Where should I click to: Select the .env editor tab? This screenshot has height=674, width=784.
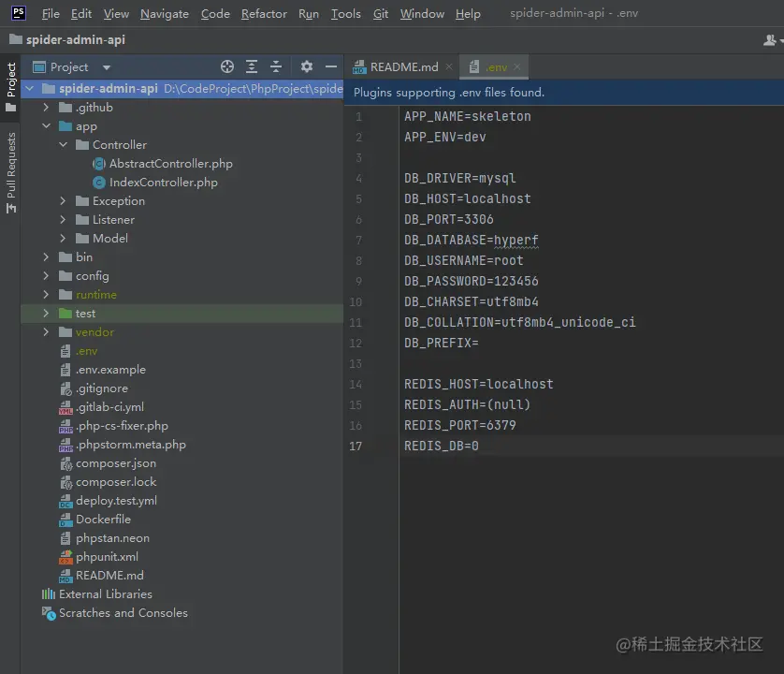[493, 66]
